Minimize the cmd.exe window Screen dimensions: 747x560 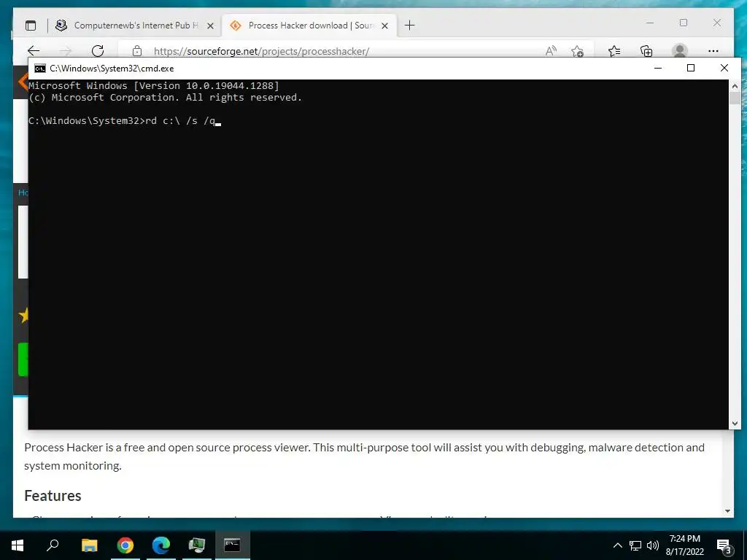[658, 68]
